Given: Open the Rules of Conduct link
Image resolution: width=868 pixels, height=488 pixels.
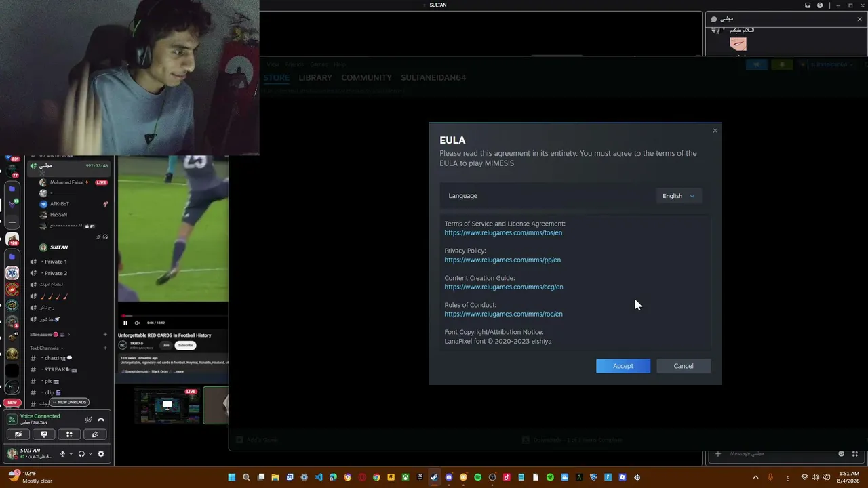Looking at the screenshot, I should (503, 314).
